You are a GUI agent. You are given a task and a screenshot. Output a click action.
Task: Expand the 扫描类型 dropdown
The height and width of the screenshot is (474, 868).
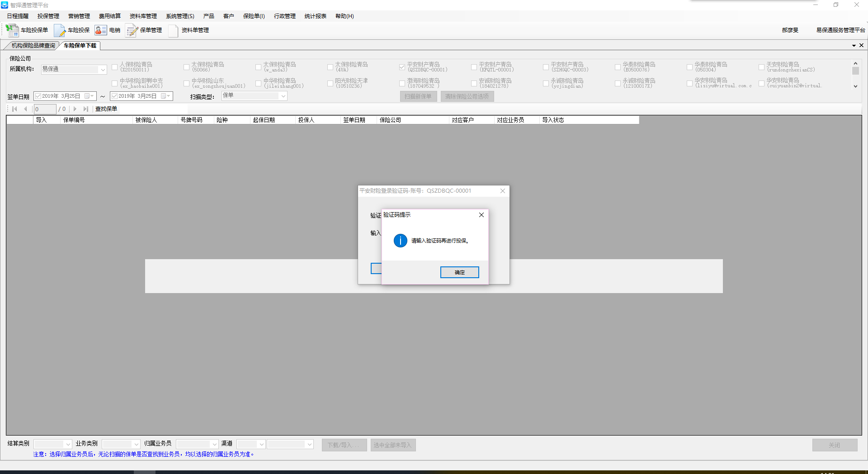(x=283, y=96)
